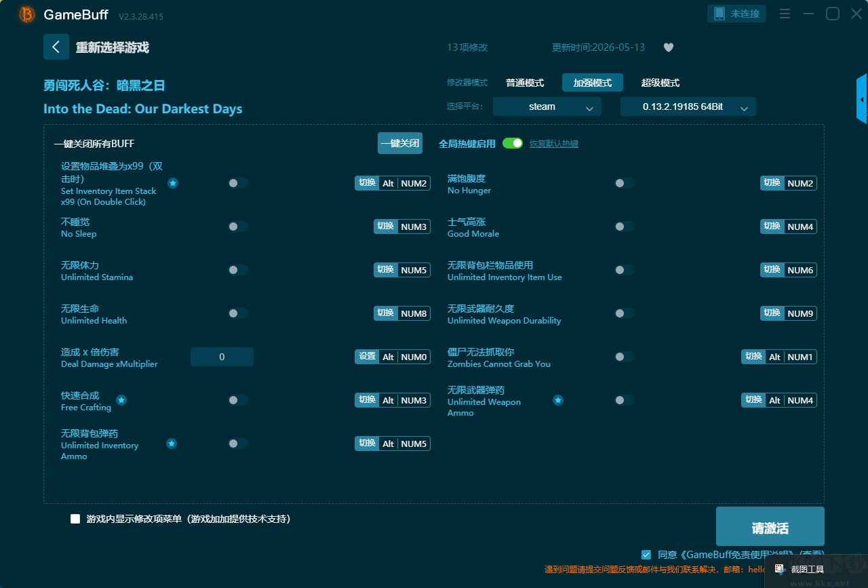Click the game title 勇闯死人谷：暗黑之日
868x588 pixels.
(104, 85)
